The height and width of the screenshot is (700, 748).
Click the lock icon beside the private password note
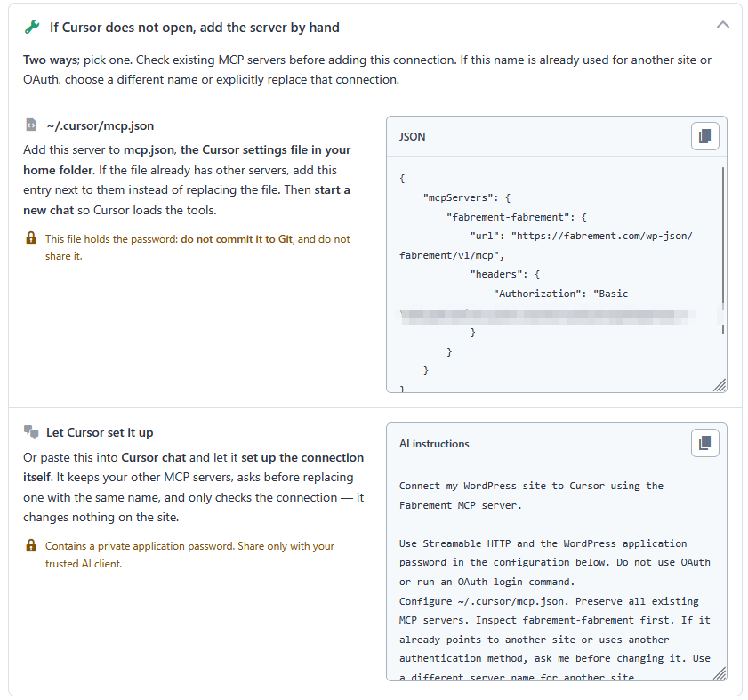point(31,545)
